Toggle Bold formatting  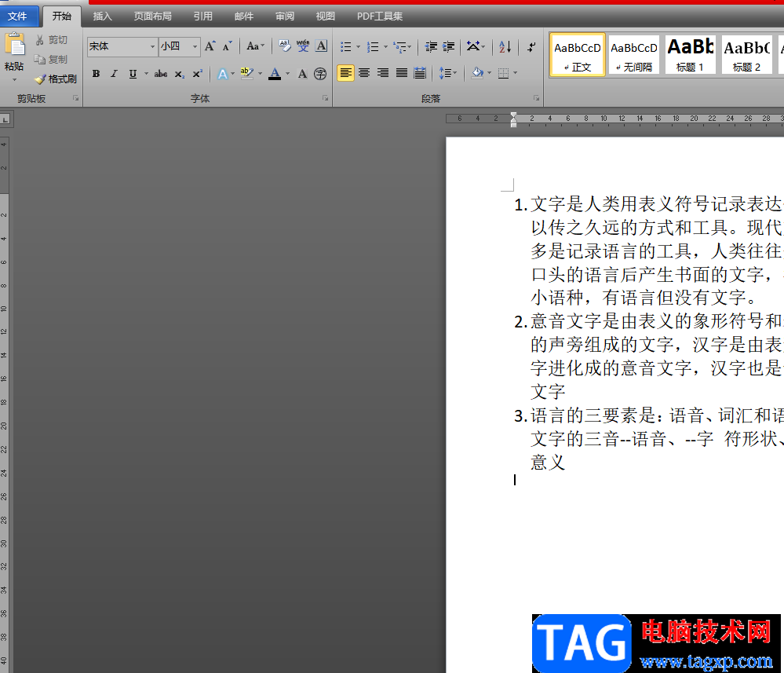tap(96, 74)
